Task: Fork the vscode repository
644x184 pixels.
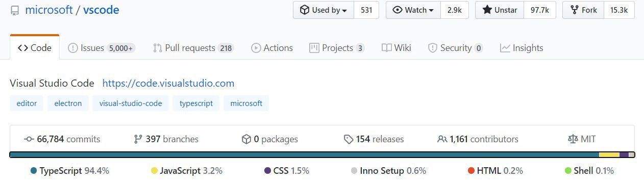Action: [583, 10]
